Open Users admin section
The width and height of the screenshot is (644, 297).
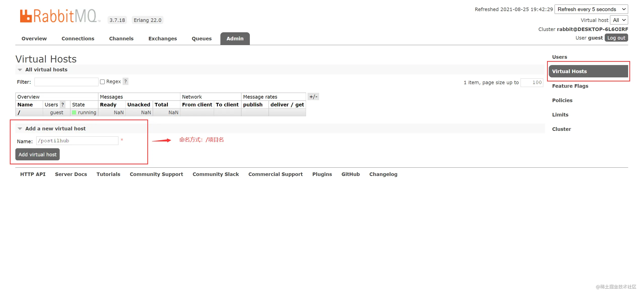559,57
